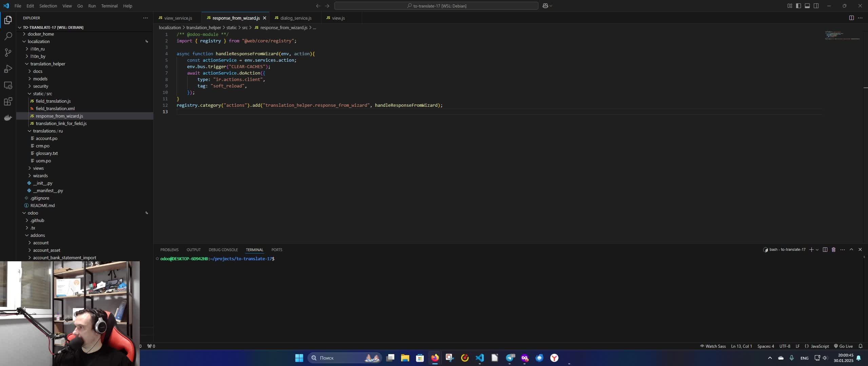Collapse the translation_helper folder
Image resolution: width=868 pixels, height=366 pixels.
47,64
